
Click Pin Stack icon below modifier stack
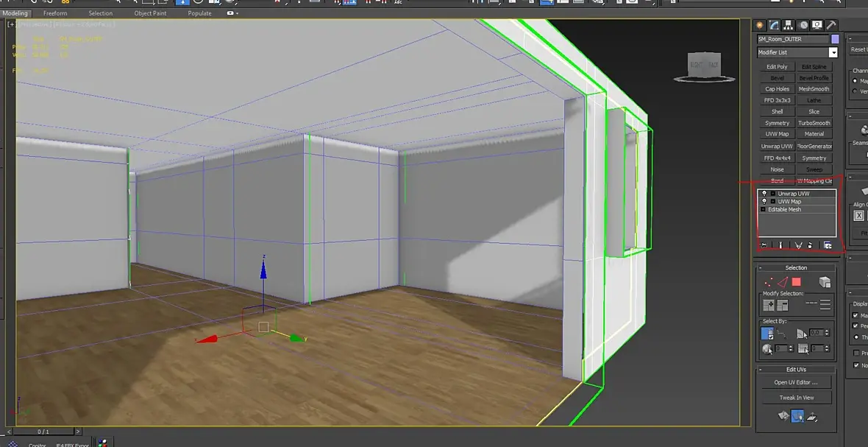(x=764, y=245)
